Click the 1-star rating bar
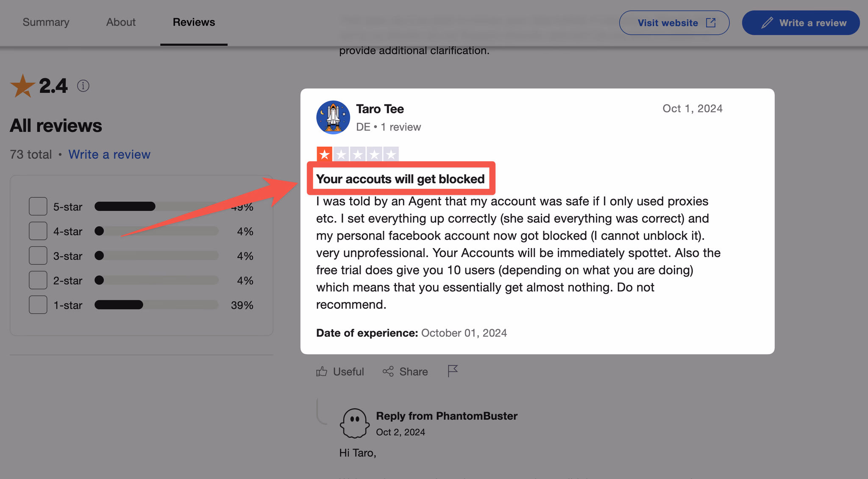The width and height of the screenshot is (868, 479). (x=156, y=305)
